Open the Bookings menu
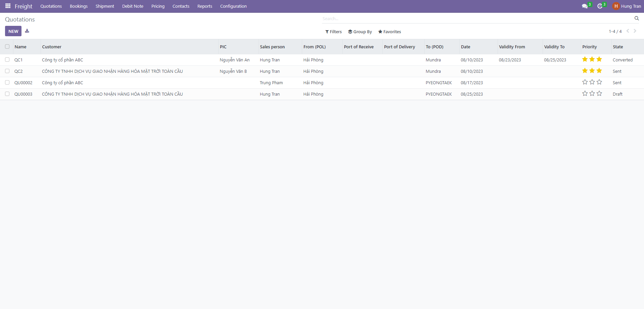The height and width of the screenshot is (309, 644). [x=79, y=6]
